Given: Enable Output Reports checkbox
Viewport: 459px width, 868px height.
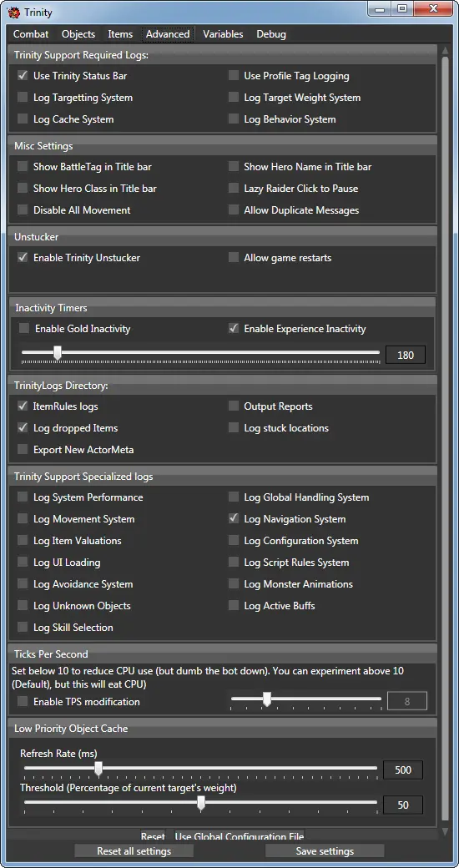Looking at the screenshot, I should [x=234, y=406].
